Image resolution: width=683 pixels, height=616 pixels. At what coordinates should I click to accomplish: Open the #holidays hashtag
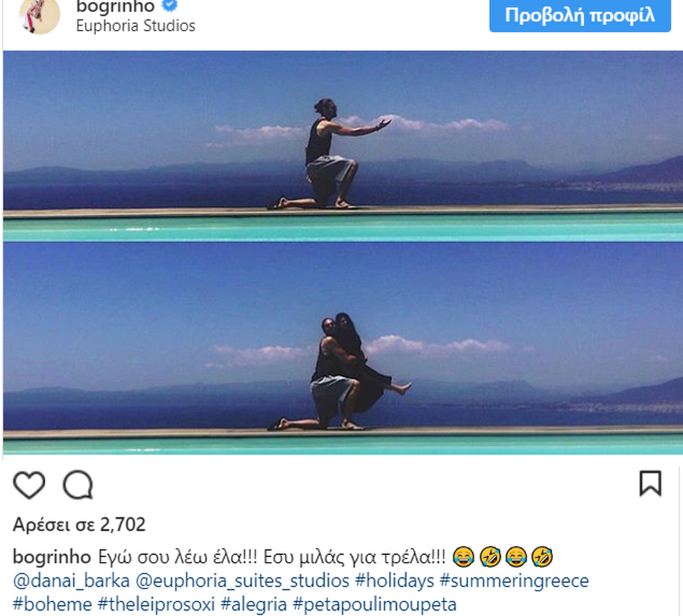[395, 581]
